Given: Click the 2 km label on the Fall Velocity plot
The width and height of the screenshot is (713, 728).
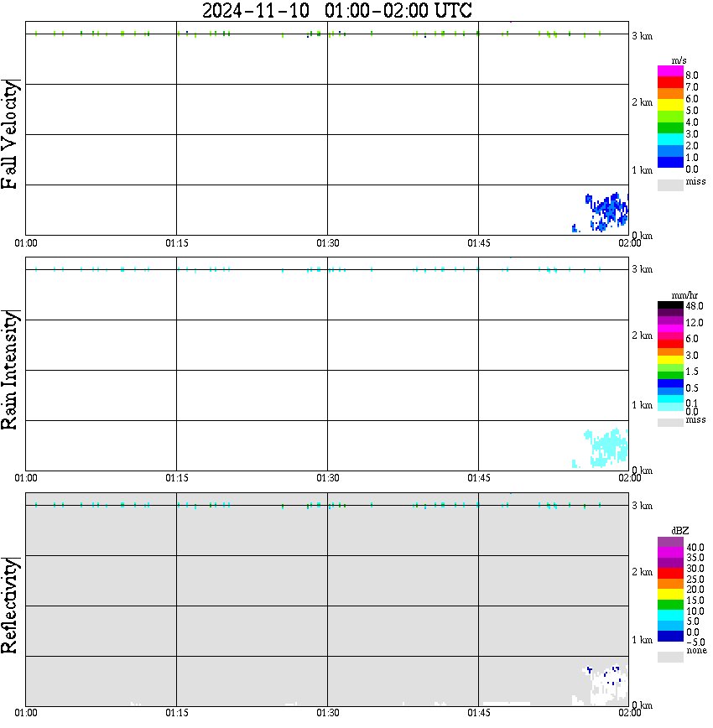Looking at the screenshot, I should tap(642, 102).
